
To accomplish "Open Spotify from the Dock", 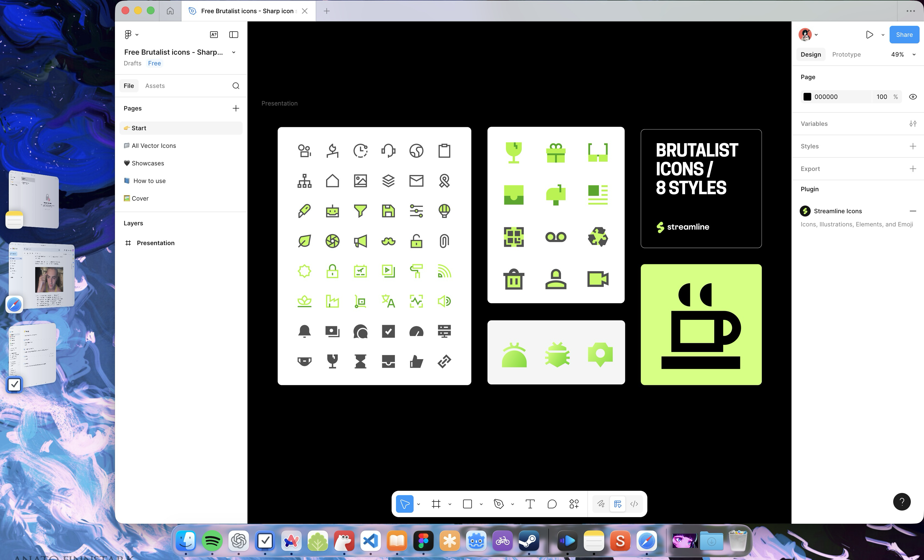I will [212, 540].
